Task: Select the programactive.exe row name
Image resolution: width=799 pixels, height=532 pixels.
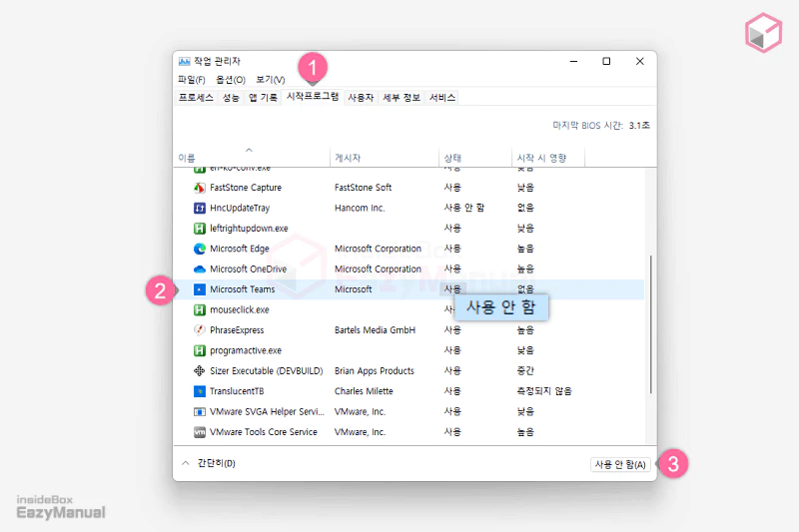Action: pyautogui.click(x=246, y=350)
